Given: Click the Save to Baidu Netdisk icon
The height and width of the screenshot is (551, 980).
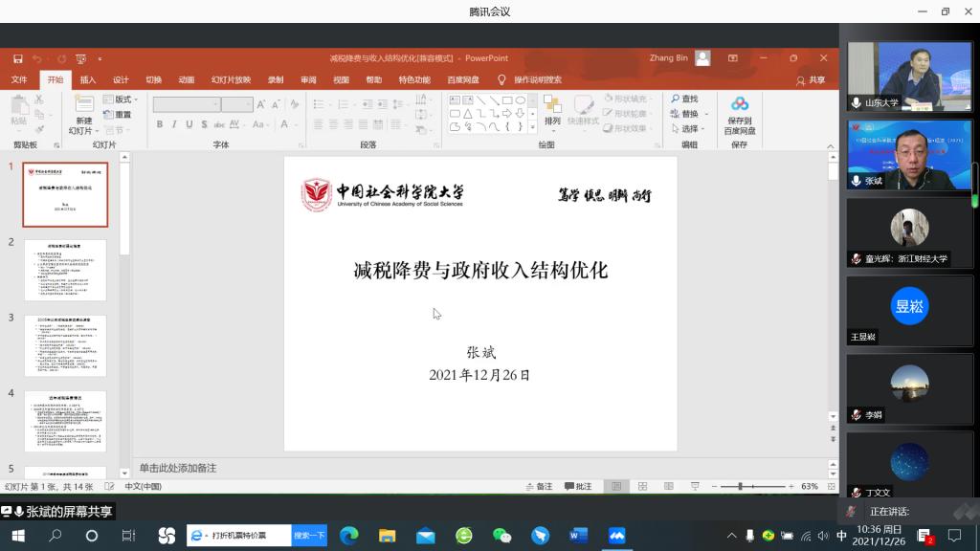Looking at the screenshot, I should (739, 105).
